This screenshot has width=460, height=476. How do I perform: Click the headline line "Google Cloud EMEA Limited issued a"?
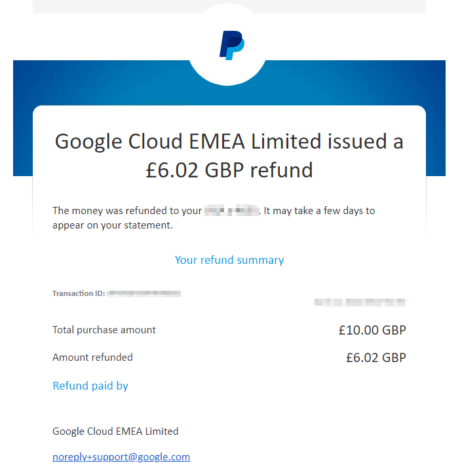click(x=229, y=141)
